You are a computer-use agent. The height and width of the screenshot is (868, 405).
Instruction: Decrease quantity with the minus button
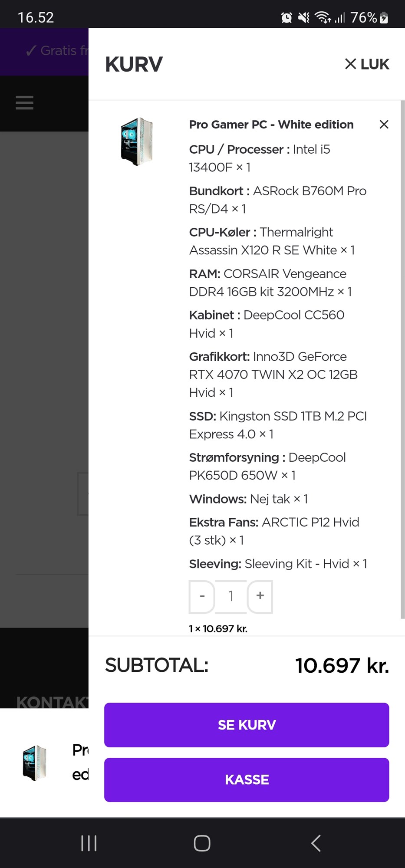coord(202,596)
